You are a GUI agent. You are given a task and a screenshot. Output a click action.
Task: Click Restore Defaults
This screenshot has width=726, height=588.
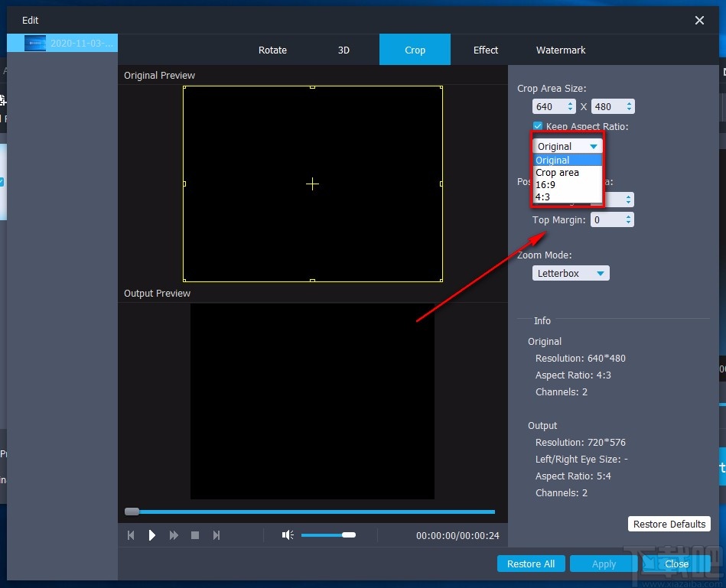coord(669,524)
